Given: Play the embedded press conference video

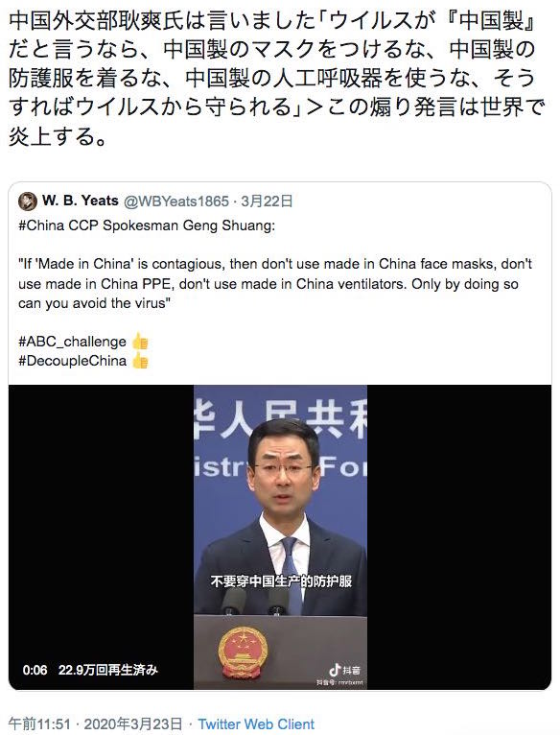Looking at the screenshot, I should click(280, 537).
